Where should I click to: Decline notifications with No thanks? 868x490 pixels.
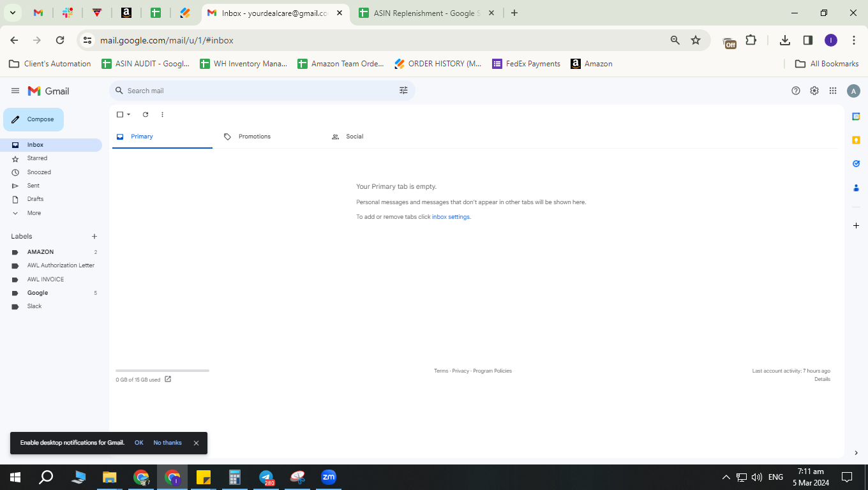pyautogui.click(x=167, y=443)
